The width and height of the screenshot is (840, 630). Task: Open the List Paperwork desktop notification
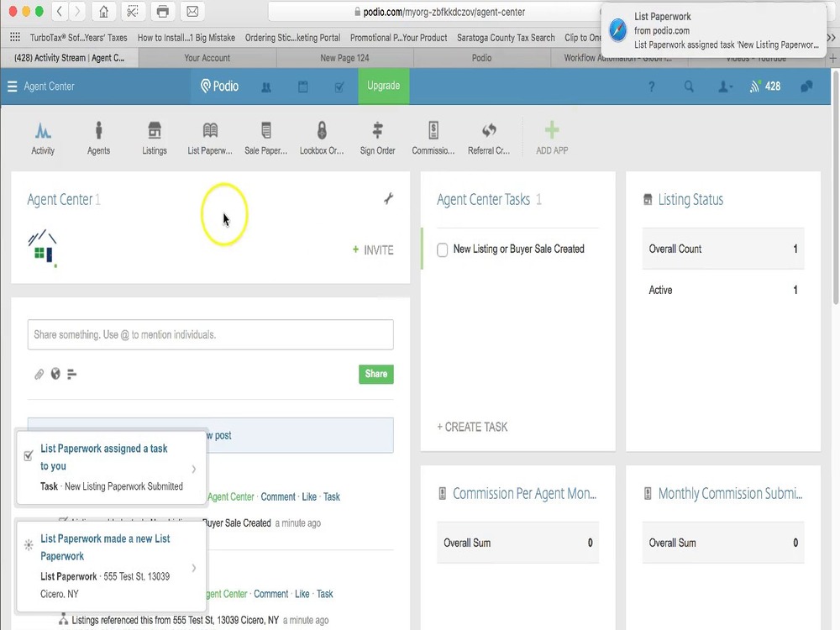(x=713, y=30)
